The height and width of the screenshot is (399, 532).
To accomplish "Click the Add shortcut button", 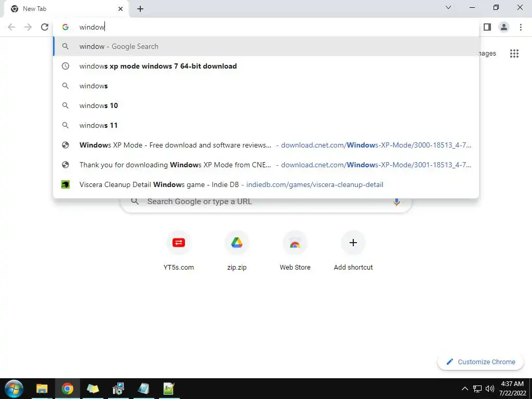I will pyautogui.click(x=353, y=251).
